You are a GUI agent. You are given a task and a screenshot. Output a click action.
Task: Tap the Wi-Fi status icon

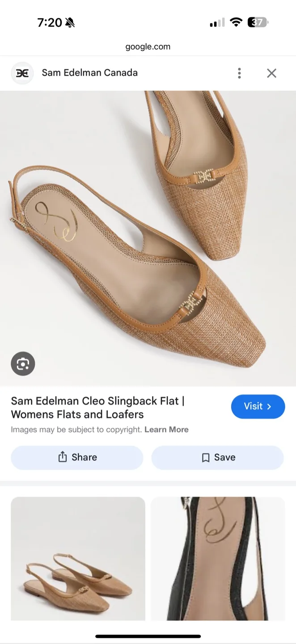236,22
